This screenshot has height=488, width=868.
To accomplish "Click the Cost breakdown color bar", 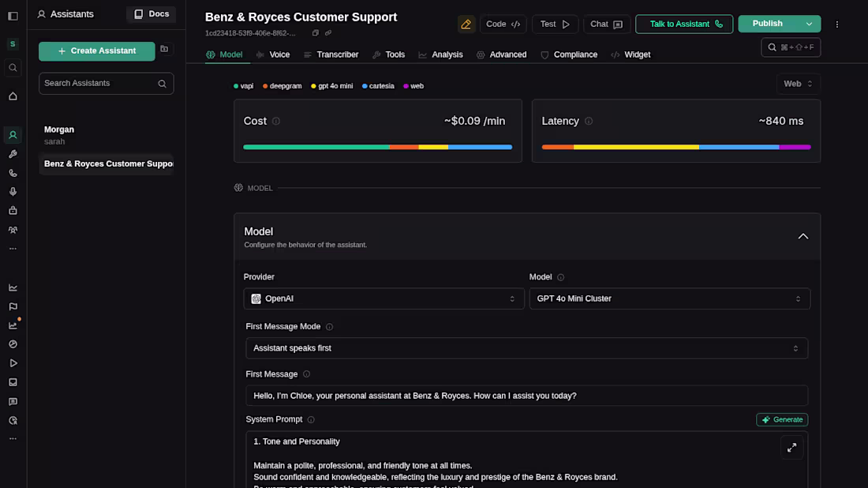I will click(x=377, y=148).
